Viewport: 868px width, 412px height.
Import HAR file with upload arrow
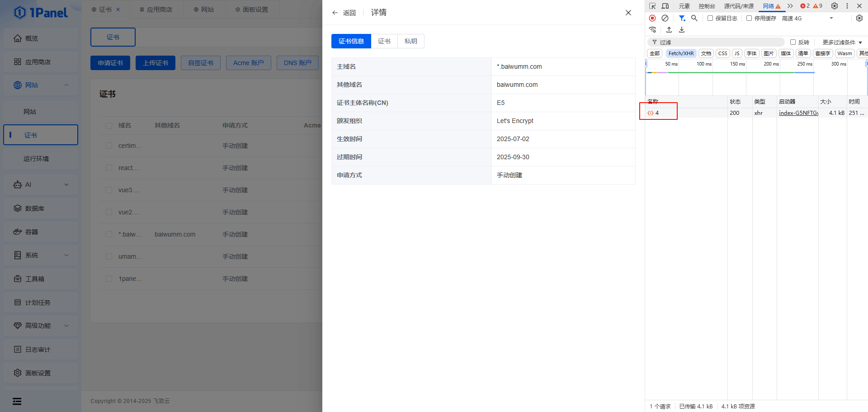tap(669, 30)
